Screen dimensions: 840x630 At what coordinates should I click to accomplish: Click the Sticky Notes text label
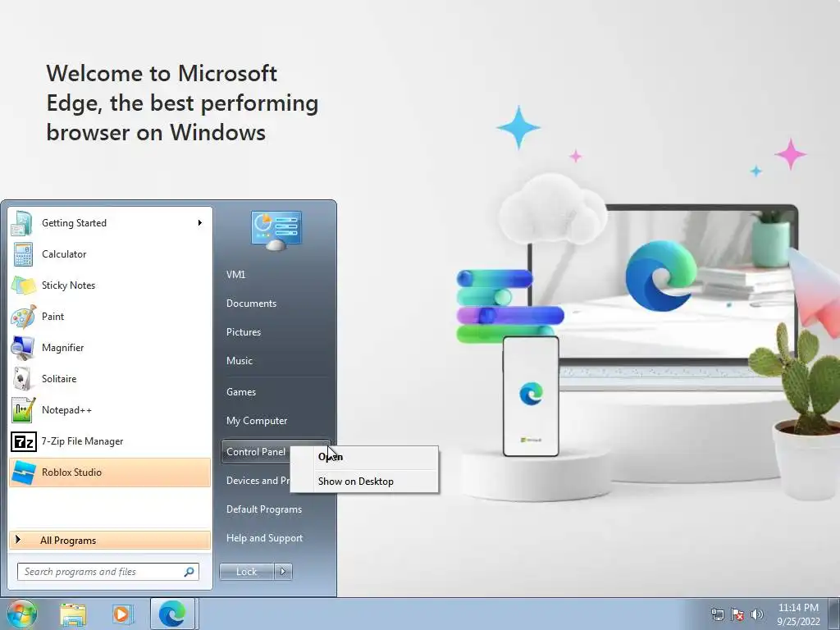pyautogui.click(x=69, y=285)
